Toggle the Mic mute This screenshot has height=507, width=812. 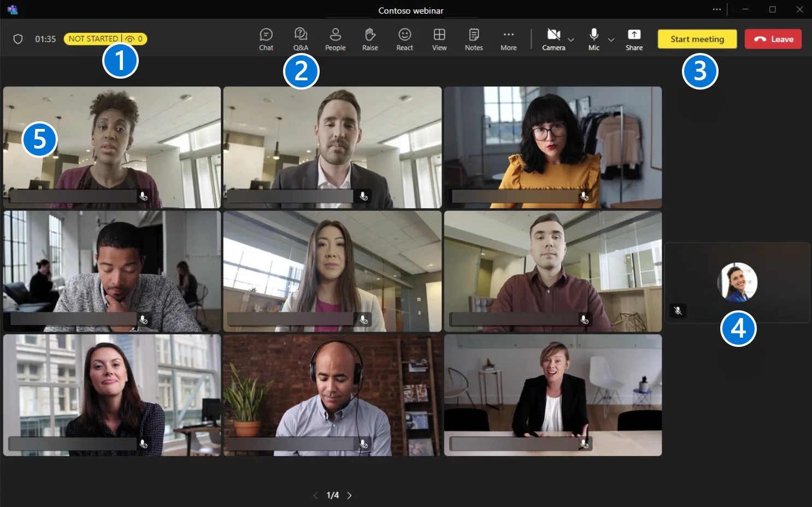tap(594, 39)
